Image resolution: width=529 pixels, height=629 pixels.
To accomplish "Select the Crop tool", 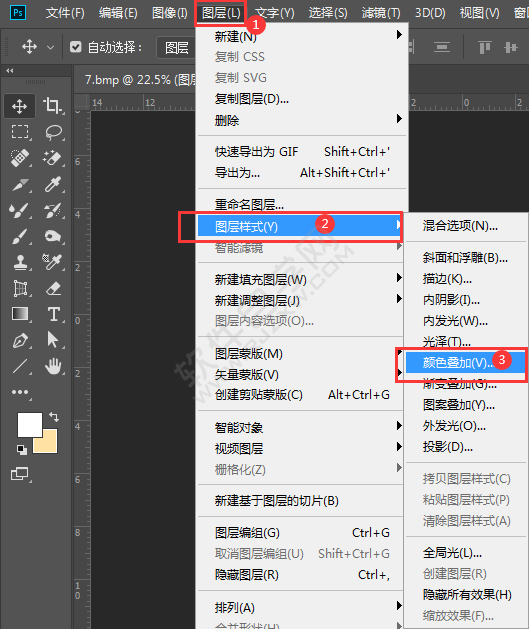I will (x=52, y=106).
